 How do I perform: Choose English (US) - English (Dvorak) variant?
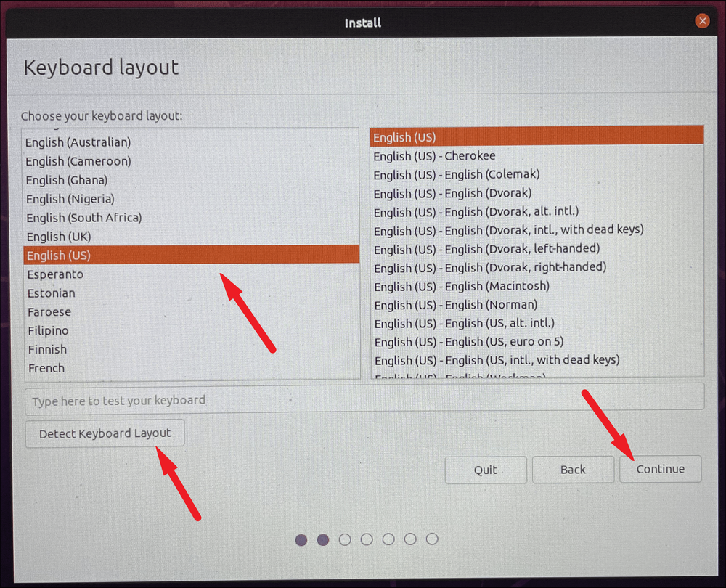pos(537,193)
